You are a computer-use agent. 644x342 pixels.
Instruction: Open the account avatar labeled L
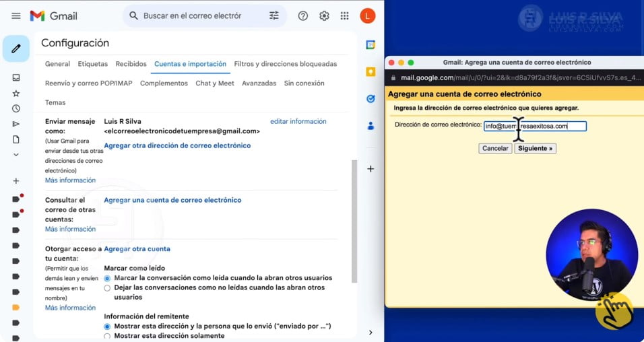368,16
